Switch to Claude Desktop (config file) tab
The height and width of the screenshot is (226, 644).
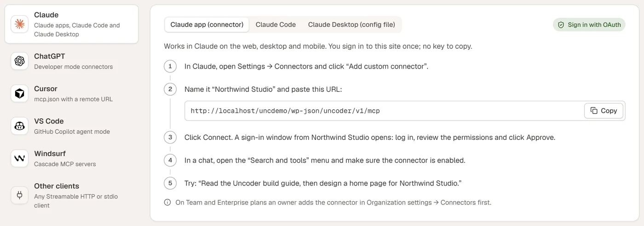[351, 25]
